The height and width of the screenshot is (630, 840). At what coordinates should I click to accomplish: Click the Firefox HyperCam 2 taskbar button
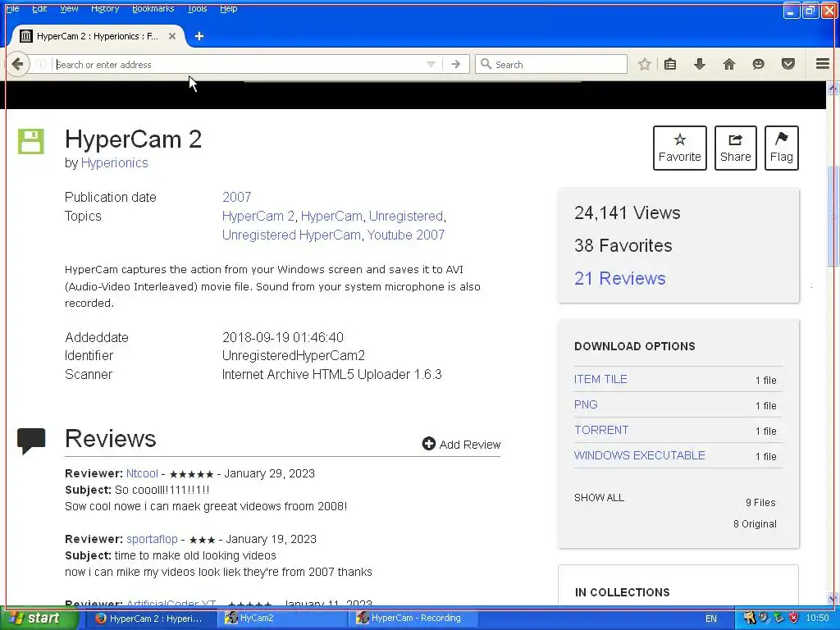click(x=149, y=619)
